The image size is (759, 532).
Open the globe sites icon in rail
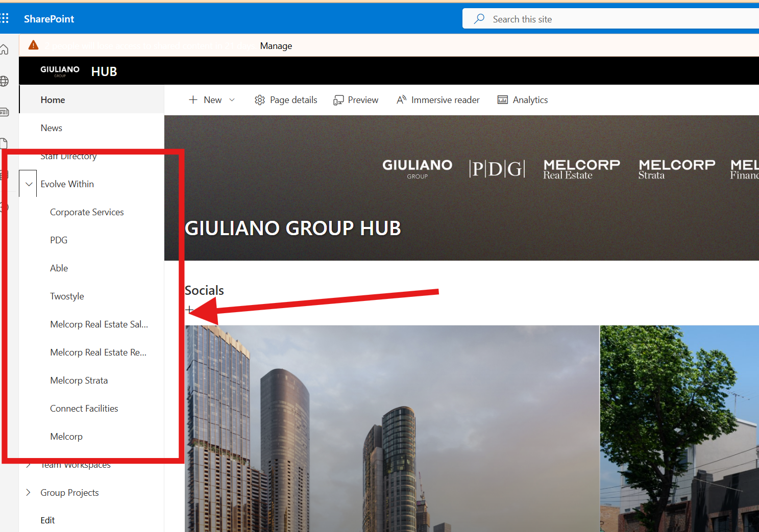click(x=4, y=81)
